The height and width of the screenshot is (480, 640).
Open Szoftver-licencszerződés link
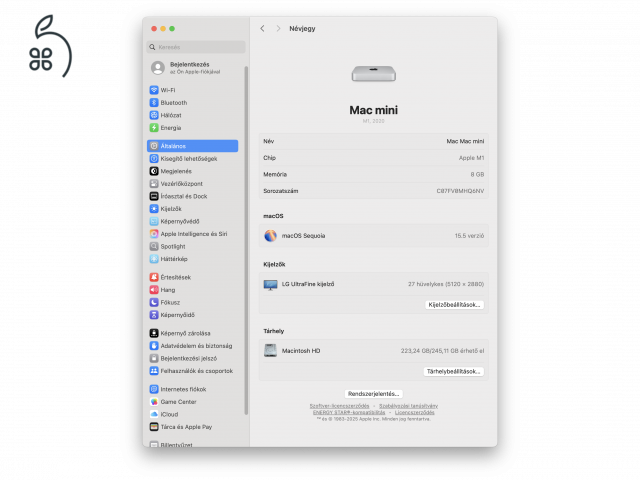[x=339, y=406]
